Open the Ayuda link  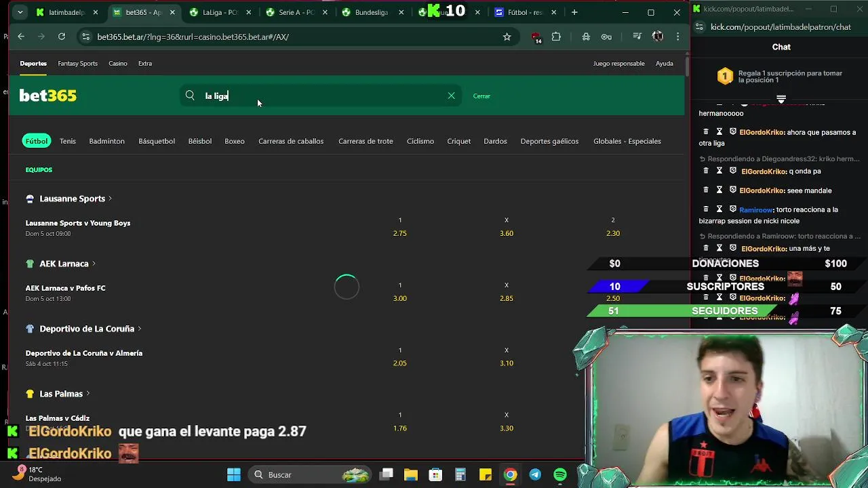point(665,64)
